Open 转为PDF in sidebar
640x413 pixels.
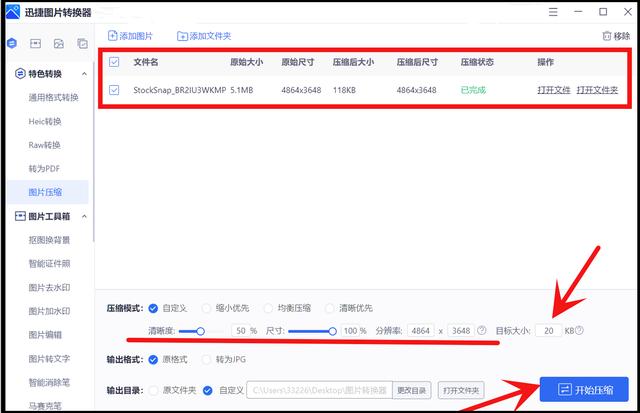point(44,169)
